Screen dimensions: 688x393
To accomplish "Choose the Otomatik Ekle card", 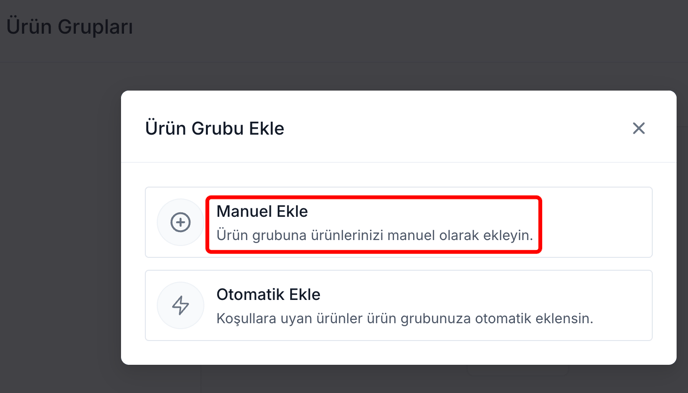I will [398, 305].
